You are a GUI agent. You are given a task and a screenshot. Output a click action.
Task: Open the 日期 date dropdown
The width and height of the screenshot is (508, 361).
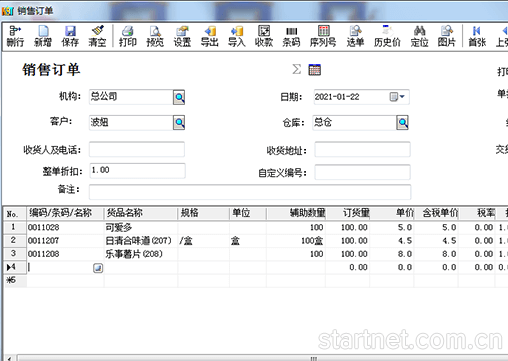point(397,97)
